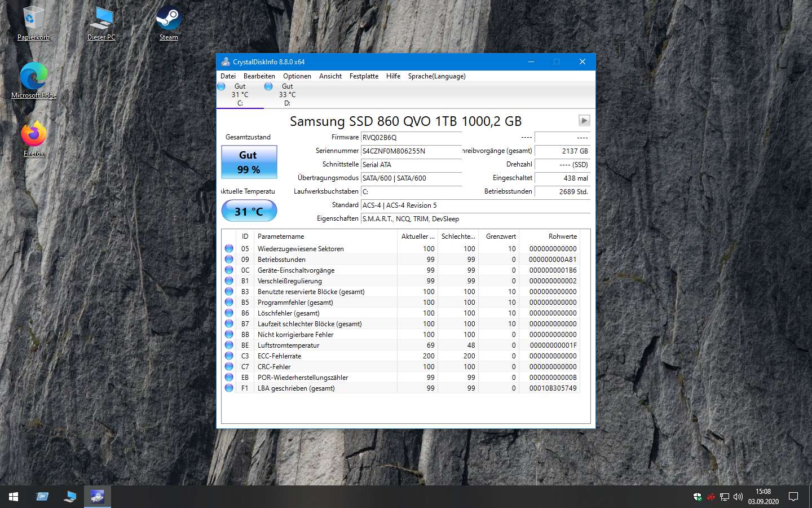Screen dimensions: 812x508
Task: Click the Eigenschaften features field
Action: coord(475,218)
